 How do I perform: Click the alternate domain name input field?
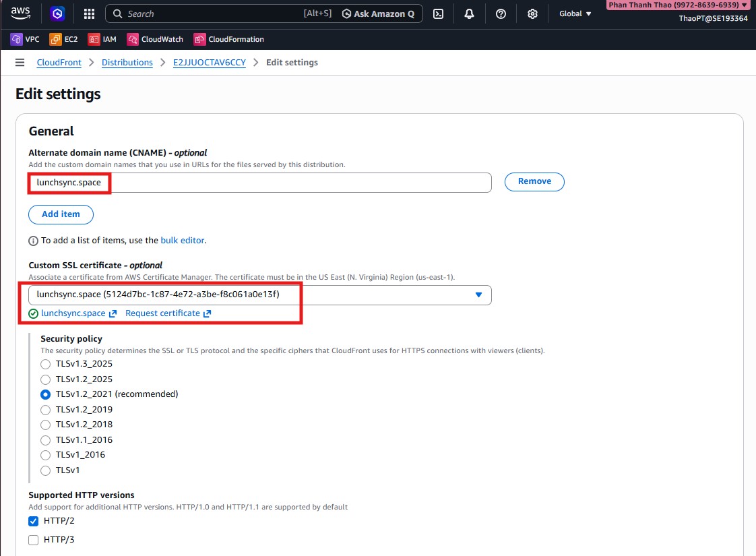pyautogui.click(x=296, y=183)
